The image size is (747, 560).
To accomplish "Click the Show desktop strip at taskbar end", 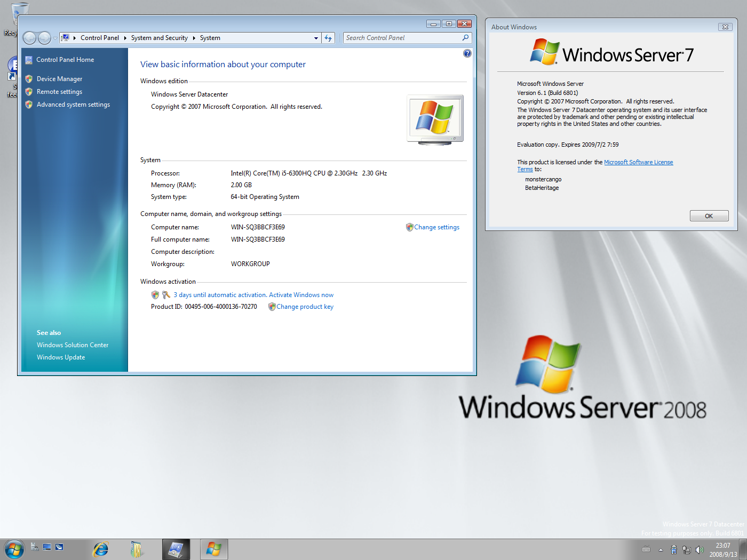I will click(x=743, y=549).
